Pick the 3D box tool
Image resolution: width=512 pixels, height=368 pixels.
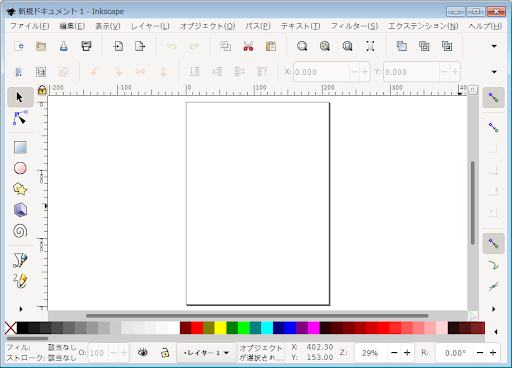tap(20, 210)
